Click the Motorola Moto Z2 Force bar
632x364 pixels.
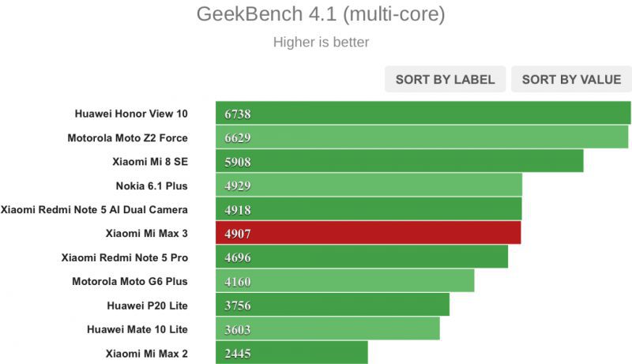[x=421, y=137]
